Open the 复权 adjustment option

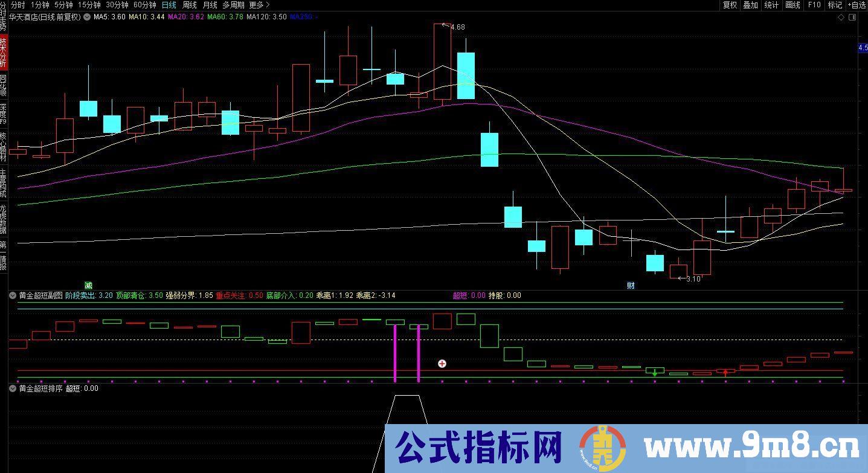[730, 5]
